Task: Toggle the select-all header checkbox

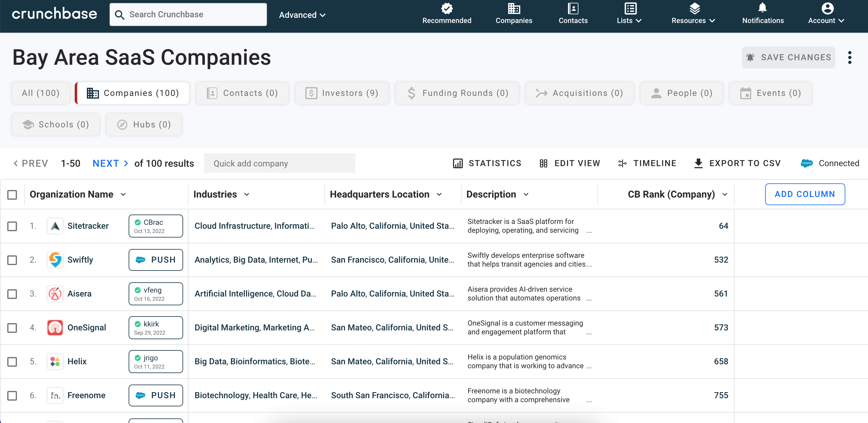Action: [x=12, y=195]
